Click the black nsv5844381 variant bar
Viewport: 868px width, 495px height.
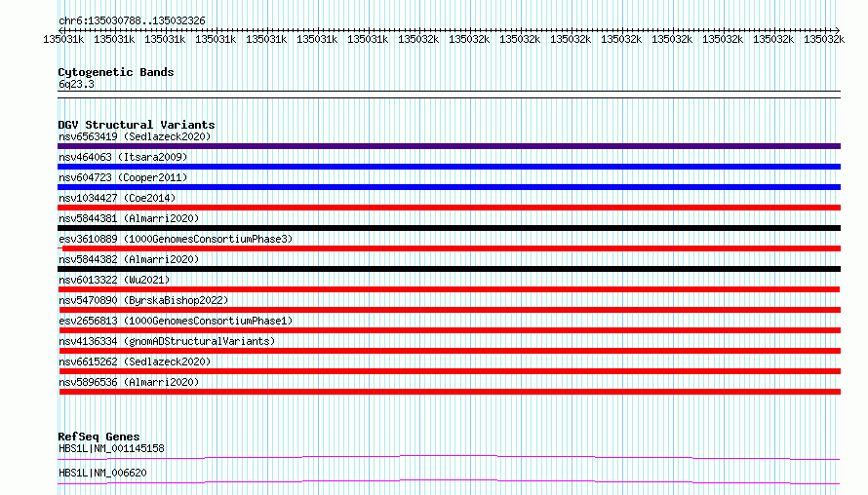[449, 228]
